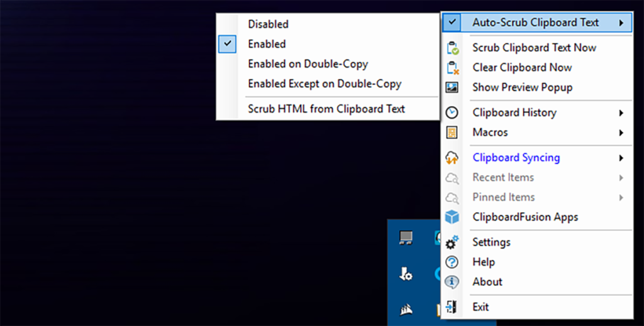Click the Recent Items cloud search icon
Image resolution: width=644 pixels, height=326 pixels.
click(452, 178)
